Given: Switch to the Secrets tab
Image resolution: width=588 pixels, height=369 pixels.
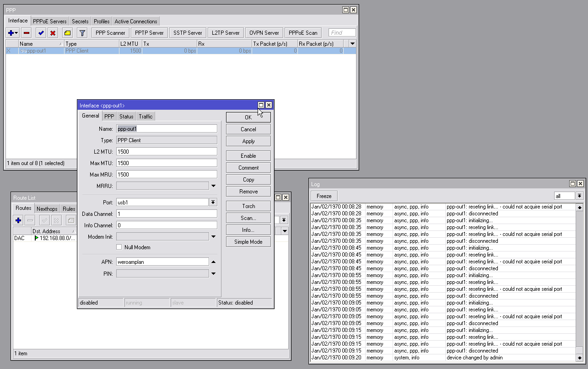Looking at the screenshot, I should pyautogui.click(x=80, y=21).
